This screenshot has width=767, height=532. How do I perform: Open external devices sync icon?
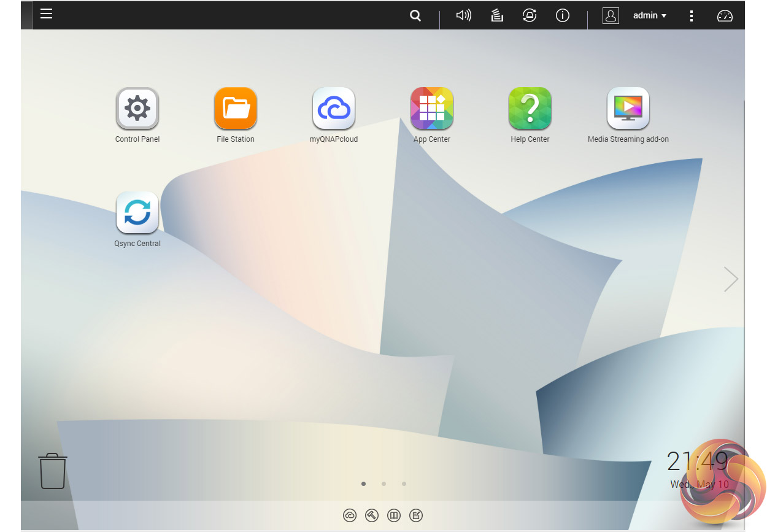click(x=530, y=16)
